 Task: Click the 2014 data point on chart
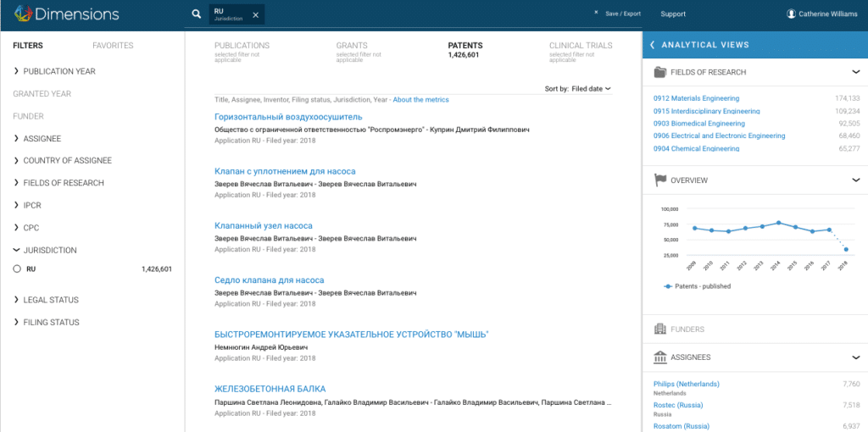coord(778,223)
